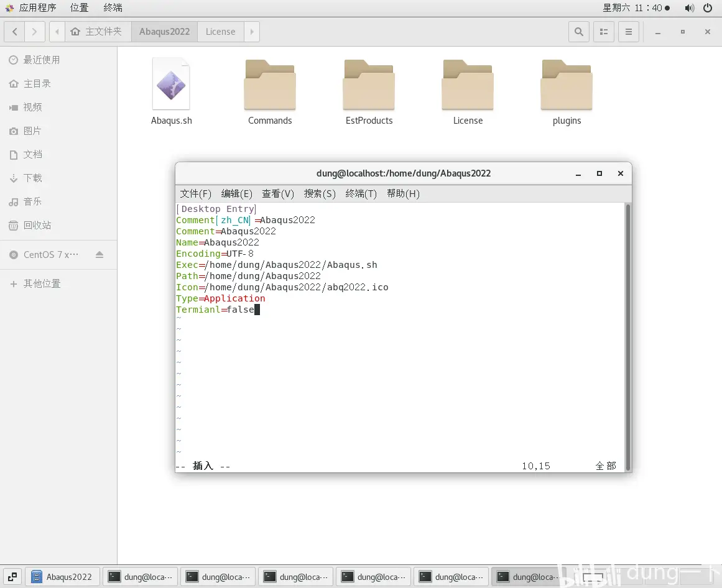Maximize the file manager window
The height and width of the screenshot is (588, 722).
click(x=683, y=32)
